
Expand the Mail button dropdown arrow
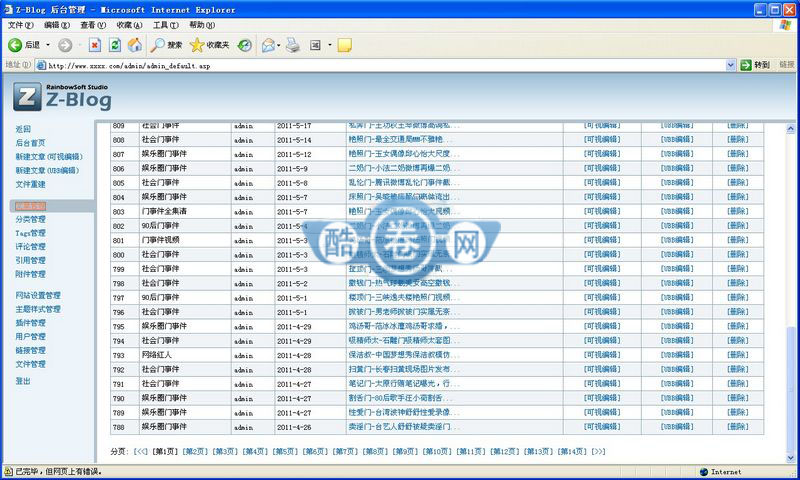point(279,45)
